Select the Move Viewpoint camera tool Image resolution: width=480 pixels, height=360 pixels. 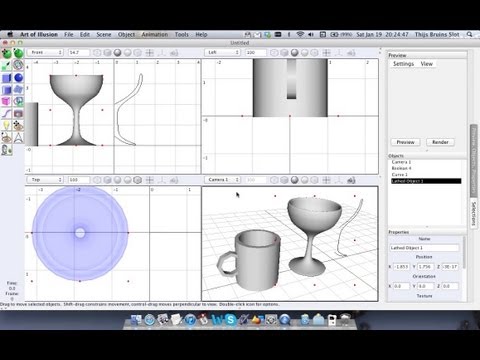point(18,126)
